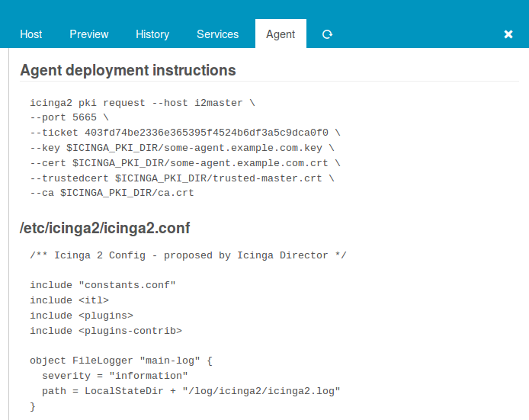Click the '--cert $ICINGA_PKI_DIR/some-agent.example.com.crt' line
Screen dimensions: 529x420
[x=185, y=163]
